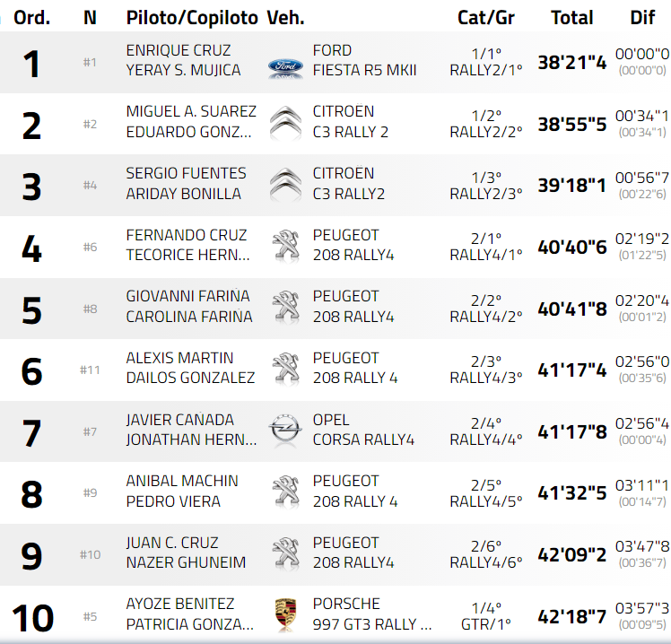Click the Peugeot logo in Fernando Cruz's row

point(285,246)
